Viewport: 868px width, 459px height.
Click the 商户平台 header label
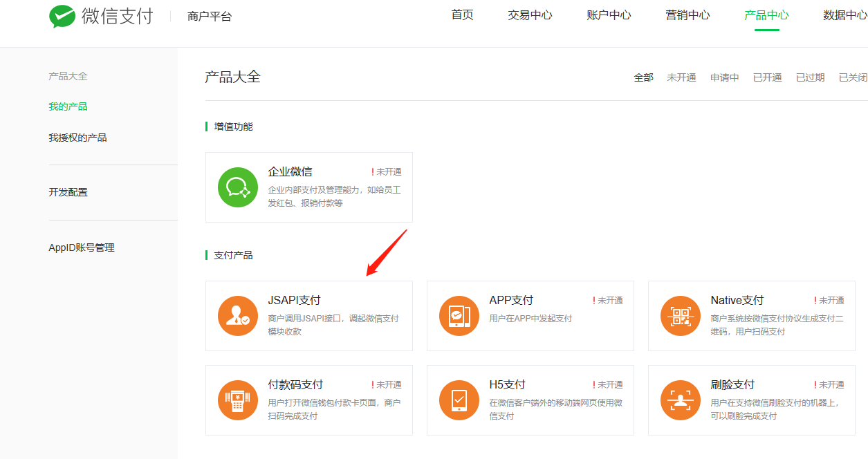210,17
